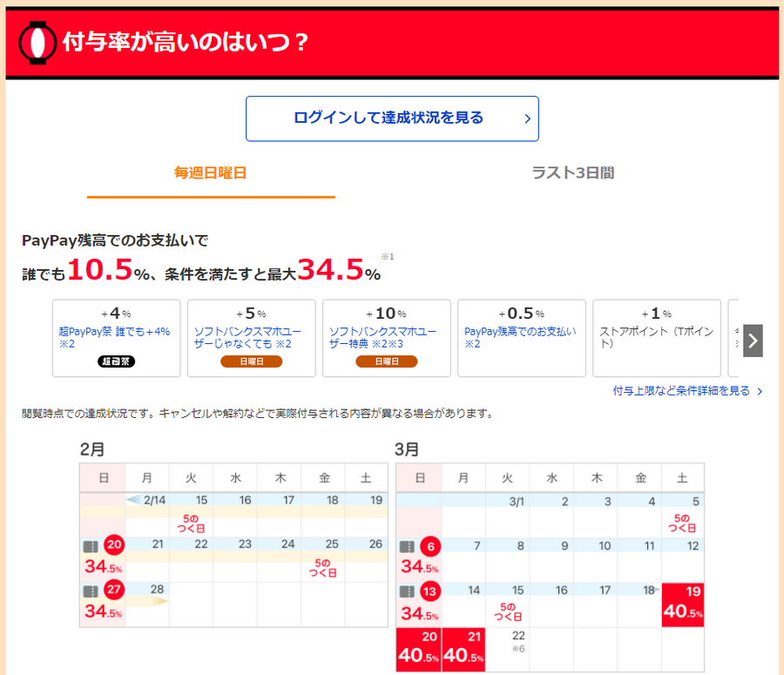Select March 13 circled date
The image size is (784, 675).
point(430,591)
